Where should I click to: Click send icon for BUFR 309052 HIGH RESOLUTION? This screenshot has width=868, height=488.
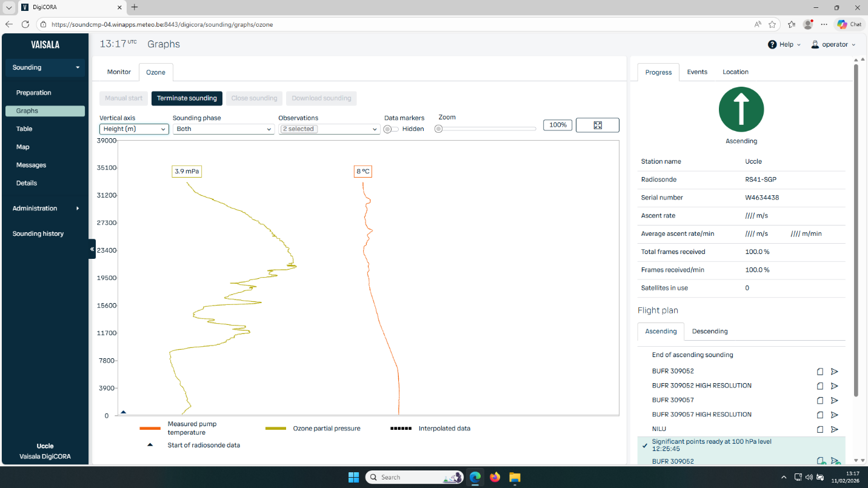tap(834, 386)
